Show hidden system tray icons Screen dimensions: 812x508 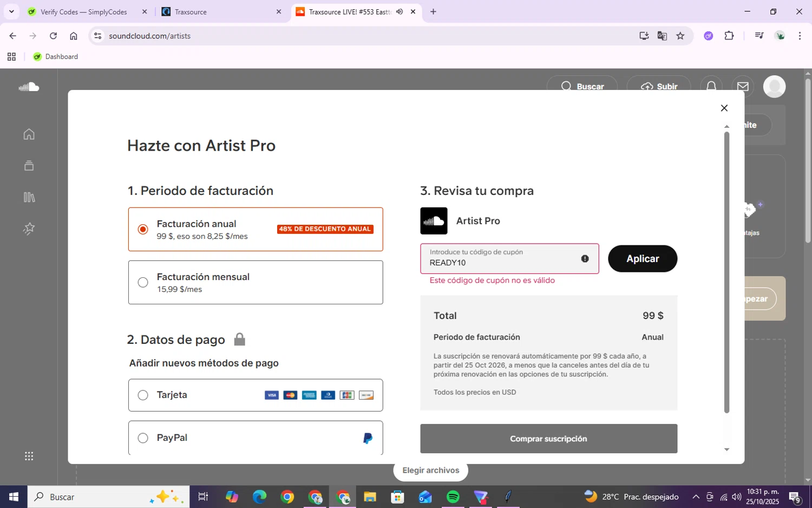click(x=696, y=497)
